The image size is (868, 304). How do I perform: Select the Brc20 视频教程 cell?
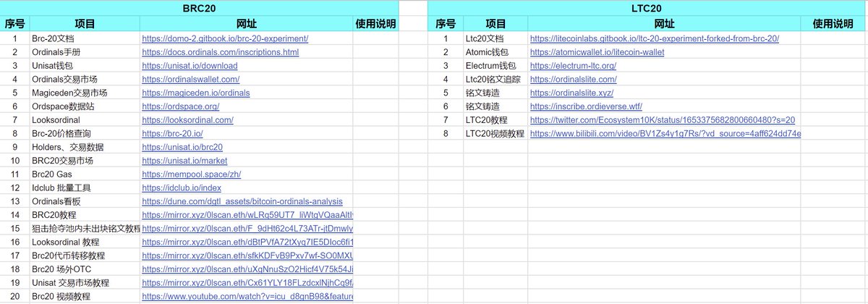[x=85, y=297]
